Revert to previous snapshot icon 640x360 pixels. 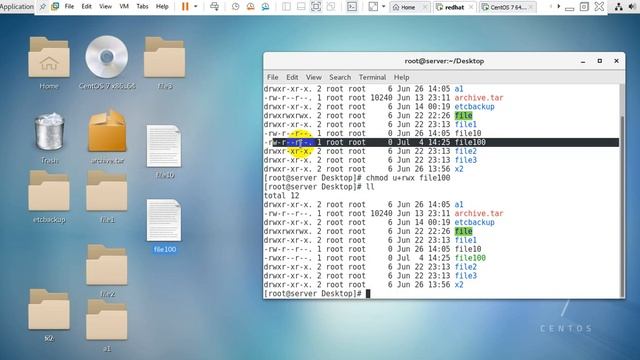pos(251,7)
